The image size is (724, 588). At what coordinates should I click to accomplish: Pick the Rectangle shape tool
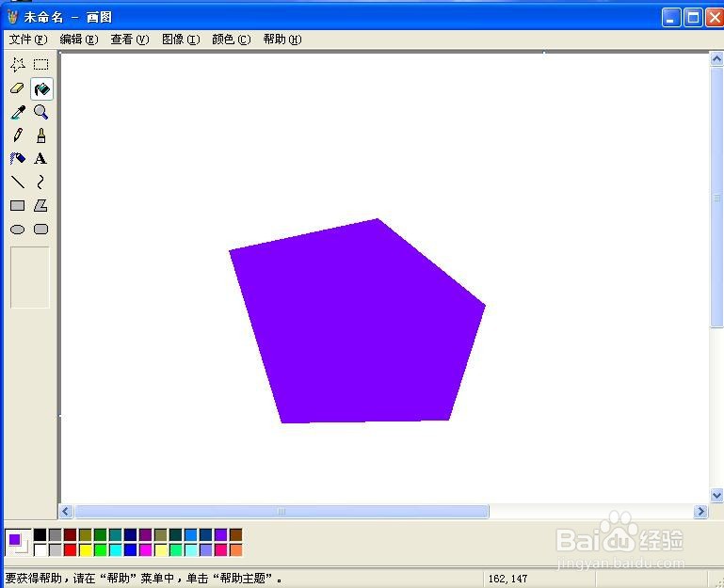pos(18,206)
